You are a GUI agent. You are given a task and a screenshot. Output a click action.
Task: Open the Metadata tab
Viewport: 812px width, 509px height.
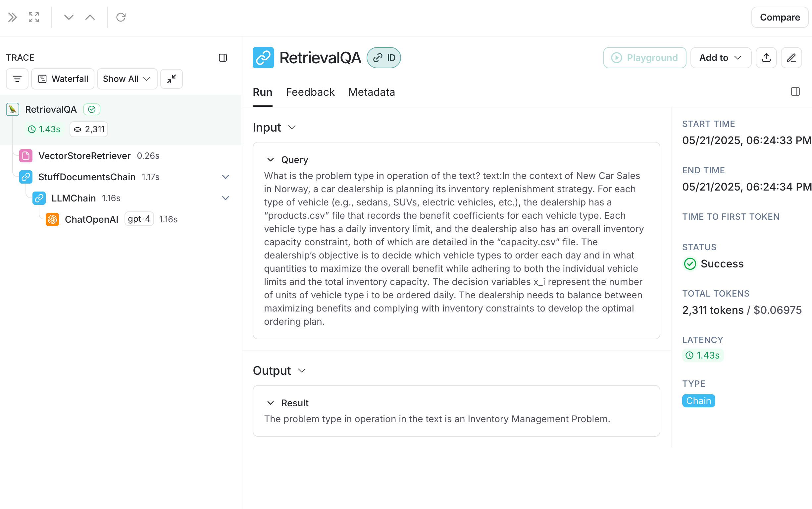pyautogui.click(x=371, y=92)
